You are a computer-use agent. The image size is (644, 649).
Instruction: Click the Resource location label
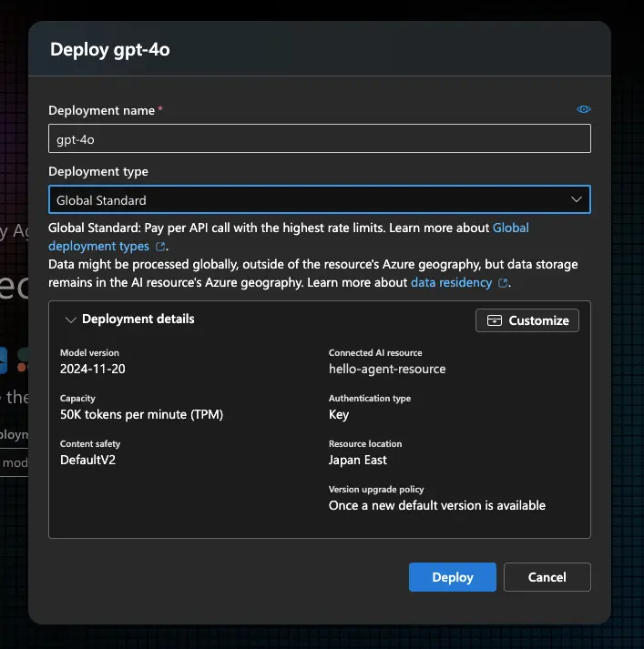[365, 443]
